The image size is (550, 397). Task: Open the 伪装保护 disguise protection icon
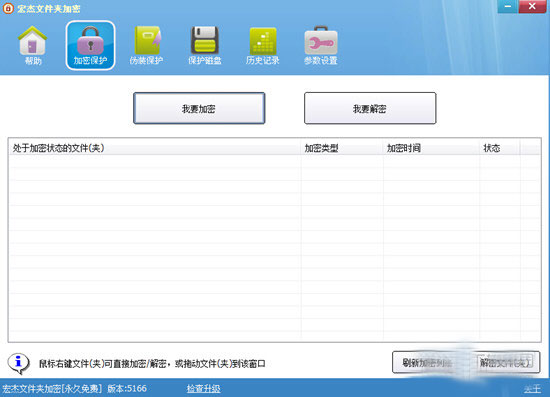tap(147, 46)
